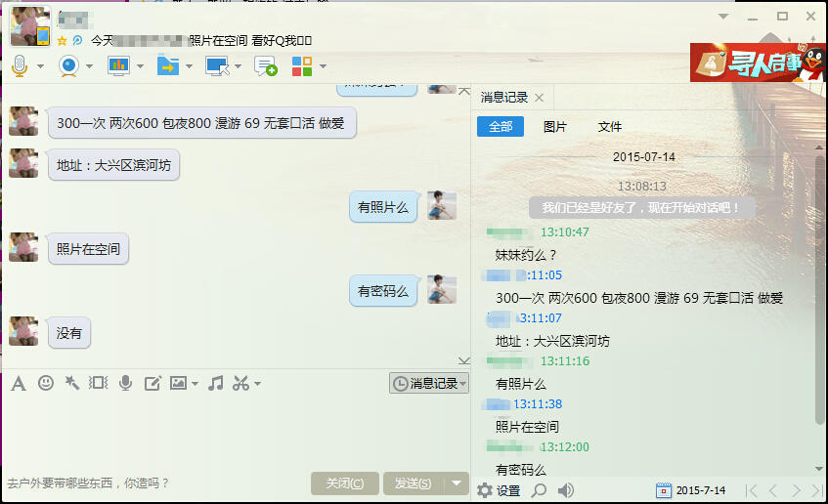Image resolution: width=828 pixels, height=504 pixels.
Task: Open magic emoticons wand icon
Action: click(71, 383)
